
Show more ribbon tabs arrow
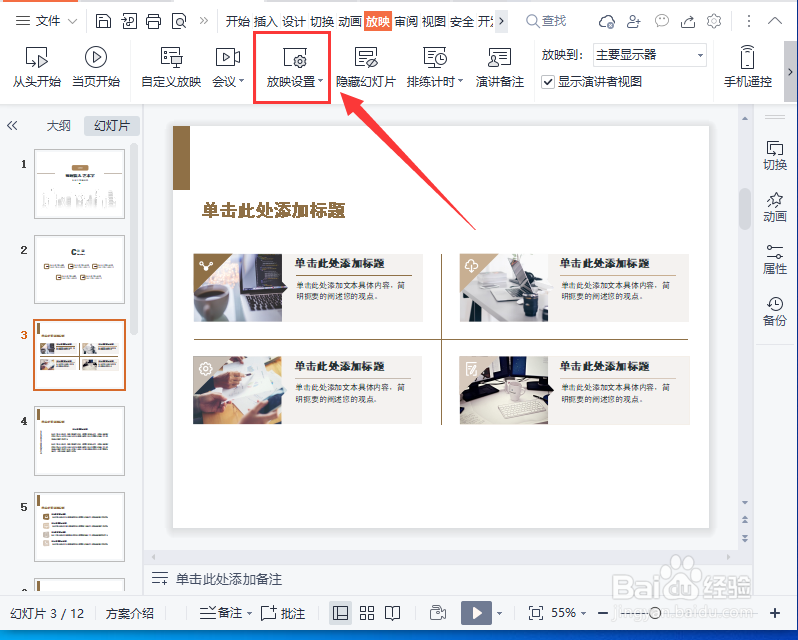501,21
